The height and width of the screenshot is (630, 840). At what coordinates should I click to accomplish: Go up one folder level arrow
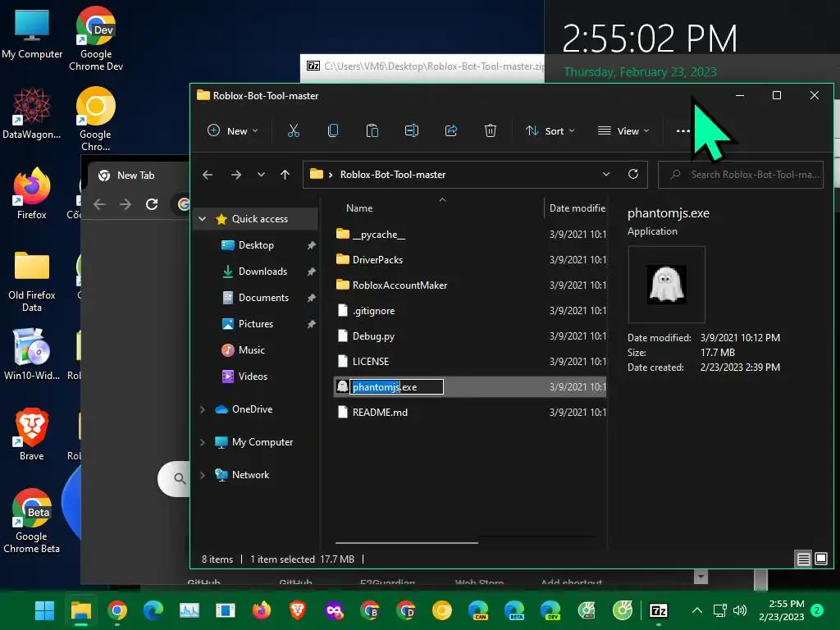(x=285, y=175)
